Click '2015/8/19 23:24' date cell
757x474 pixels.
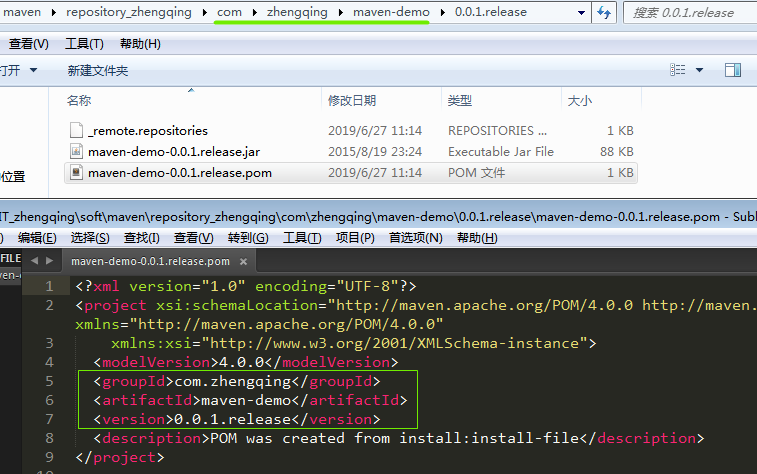point(375,152)
